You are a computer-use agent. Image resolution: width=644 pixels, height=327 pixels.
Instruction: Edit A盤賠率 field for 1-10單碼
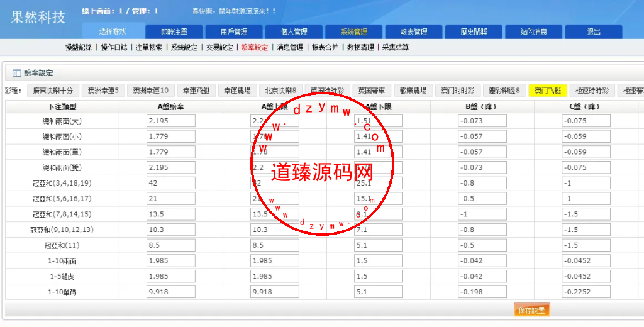tap(171, 292)
